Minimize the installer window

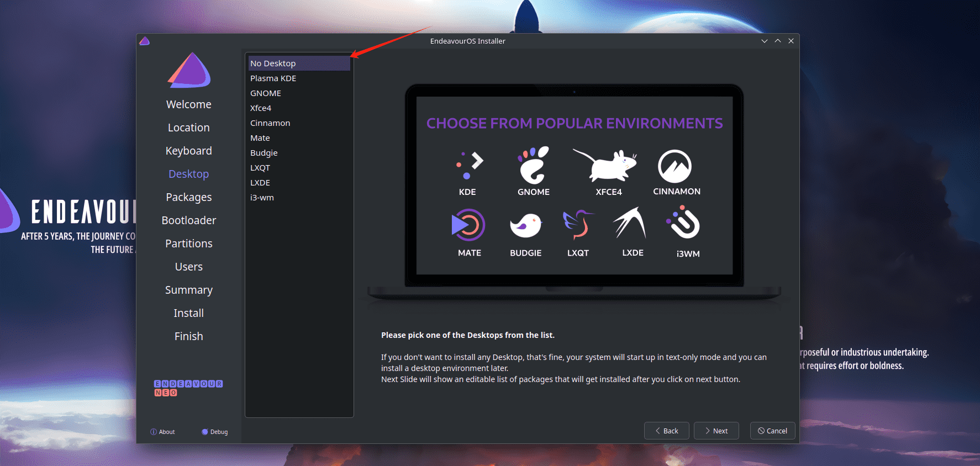click(x=765, y=41)
